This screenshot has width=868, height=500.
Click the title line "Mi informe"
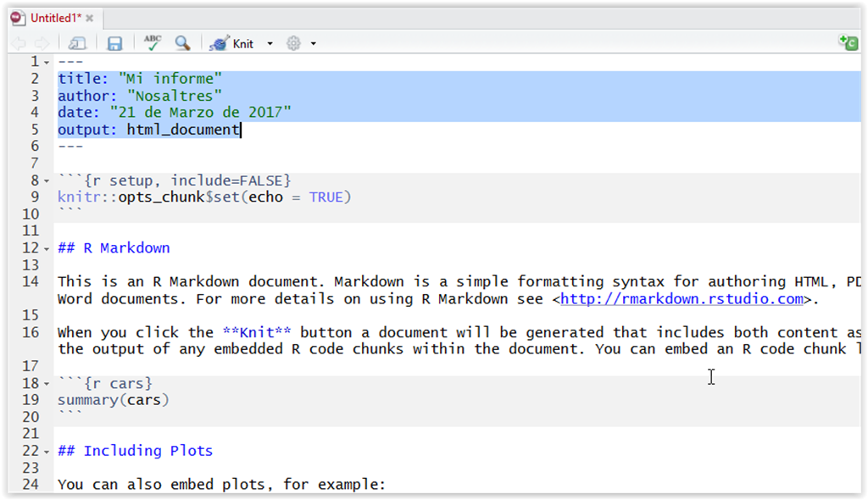[x=140, y=79]
